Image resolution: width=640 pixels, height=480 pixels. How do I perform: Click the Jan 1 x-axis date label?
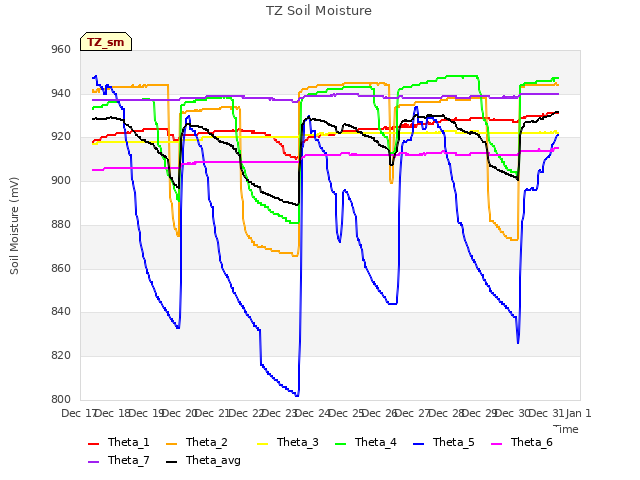point(578,413)
